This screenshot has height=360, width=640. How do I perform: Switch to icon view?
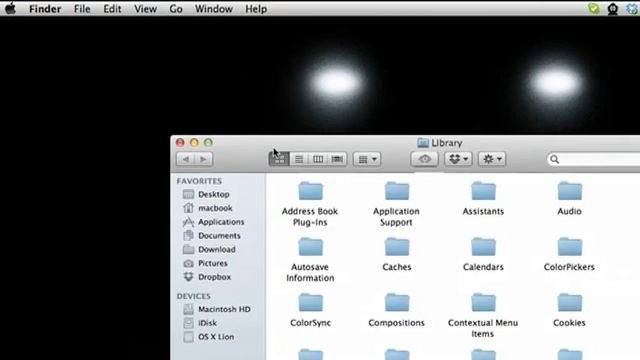[280, 159]
